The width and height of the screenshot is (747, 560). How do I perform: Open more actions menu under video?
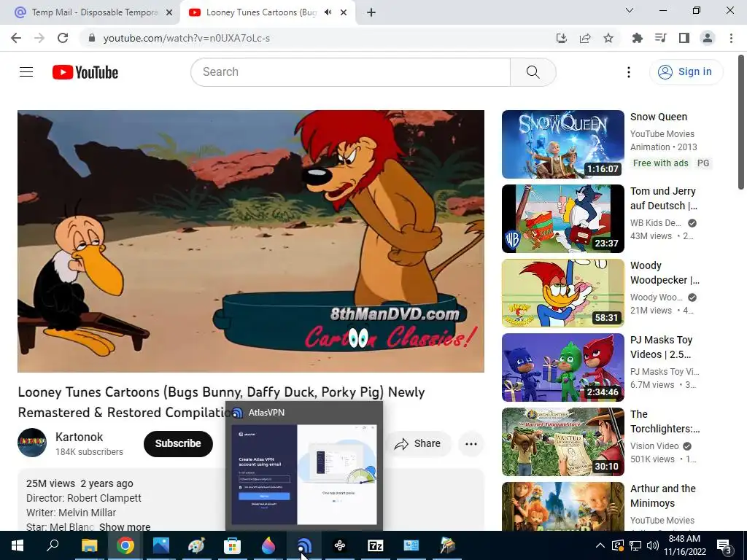pyautogui.click(x=471, y=444)
